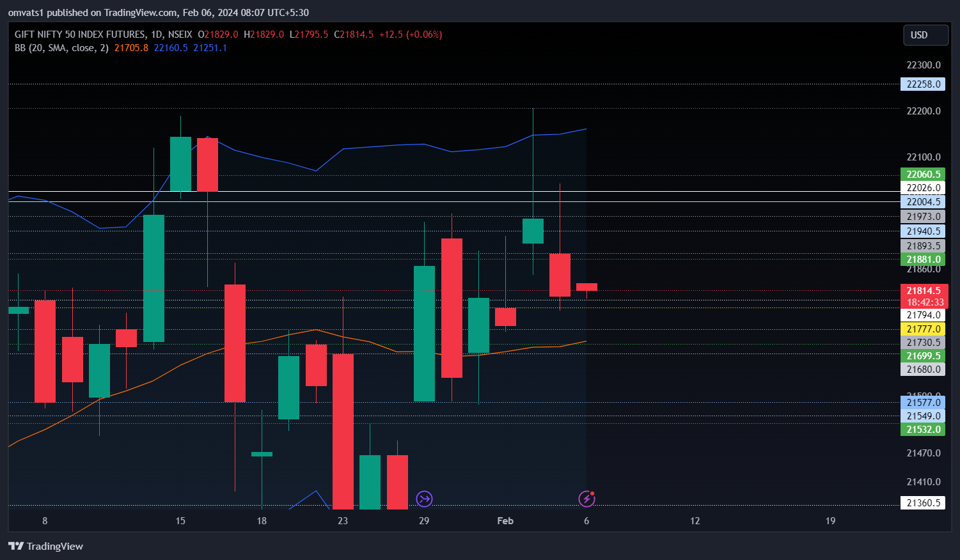
Task: Click the blue 21577.0 price label
Action: pos(922,403)
